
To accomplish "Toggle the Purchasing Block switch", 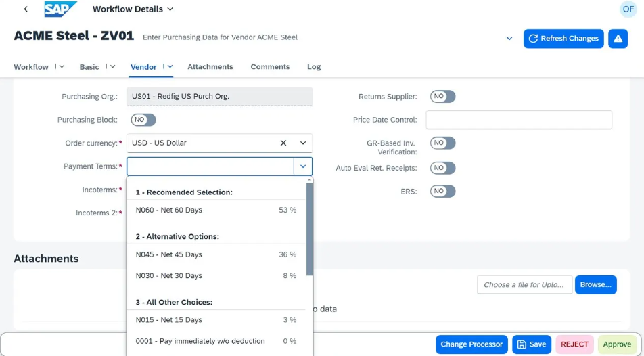I will [x=143, y=120].
